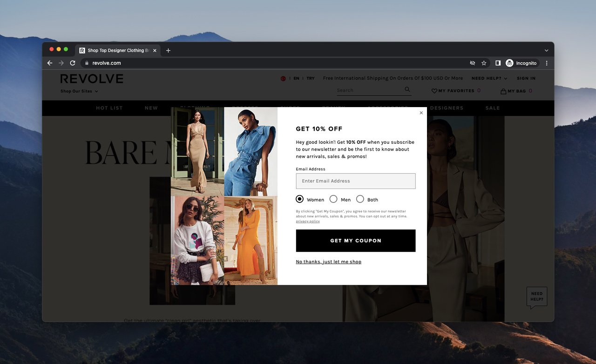Viewport: 596px width, 364px height.
Task: Select the Men newsletter option
Action: pos(333,199)
